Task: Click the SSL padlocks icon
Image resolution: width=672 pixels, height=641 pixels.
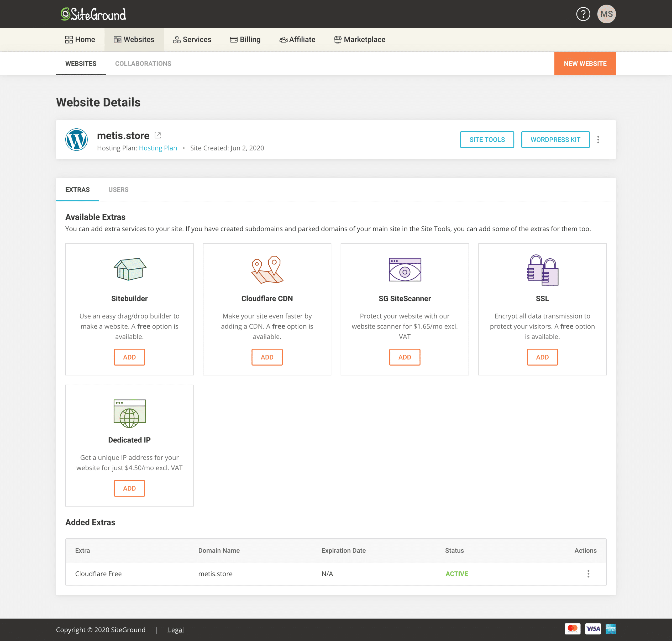Action: [543, 270]
